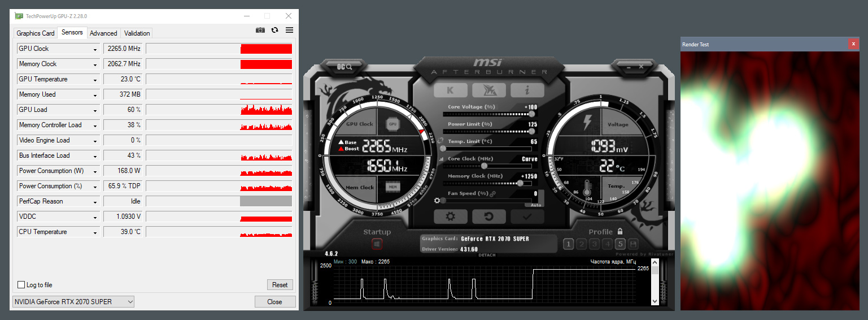Close the Render Test window
The image size is (868, 320).
tap(853, 44)
